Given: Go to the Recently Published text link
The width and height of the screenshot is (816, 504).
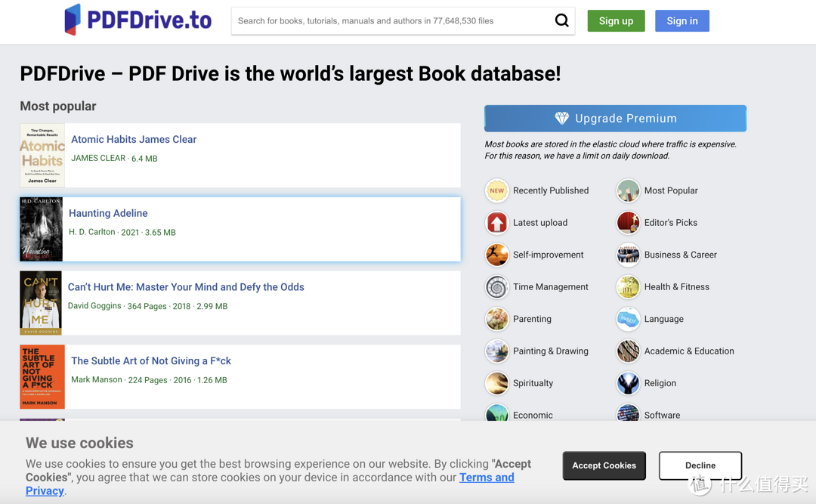Looking at the screenshot, I should (551, 190).
